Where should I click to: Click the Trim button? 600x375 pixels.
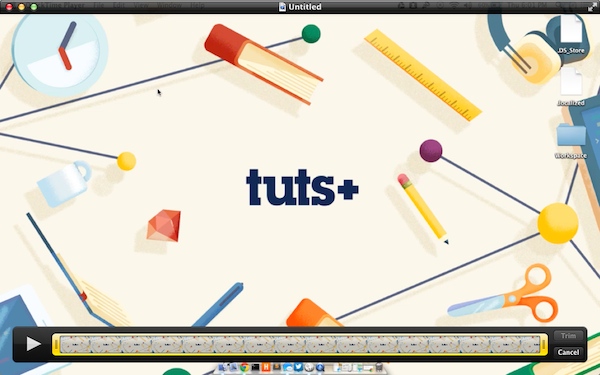(568, 336)
